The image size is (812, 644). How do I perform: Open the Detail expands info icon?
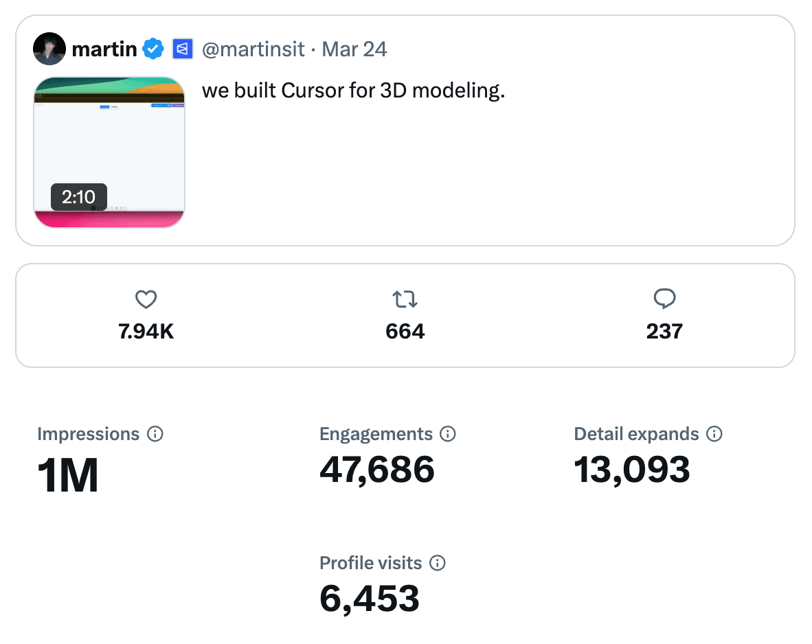(x=714, y=434)
